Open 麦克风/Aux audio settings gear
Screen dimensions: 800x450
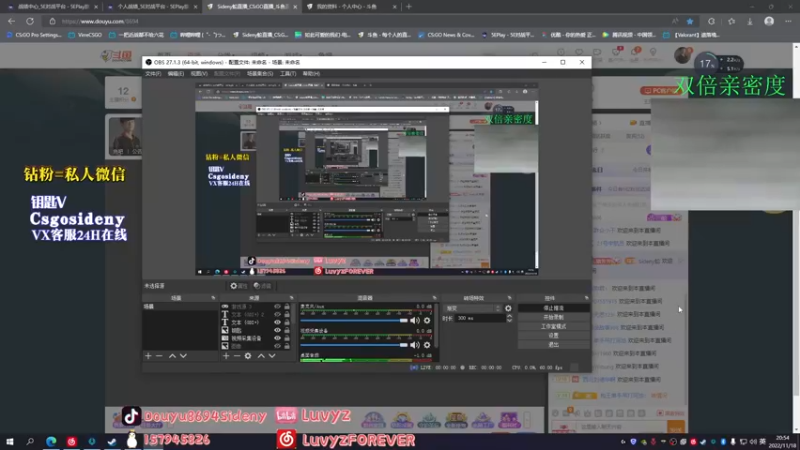(x=427, y=320)
